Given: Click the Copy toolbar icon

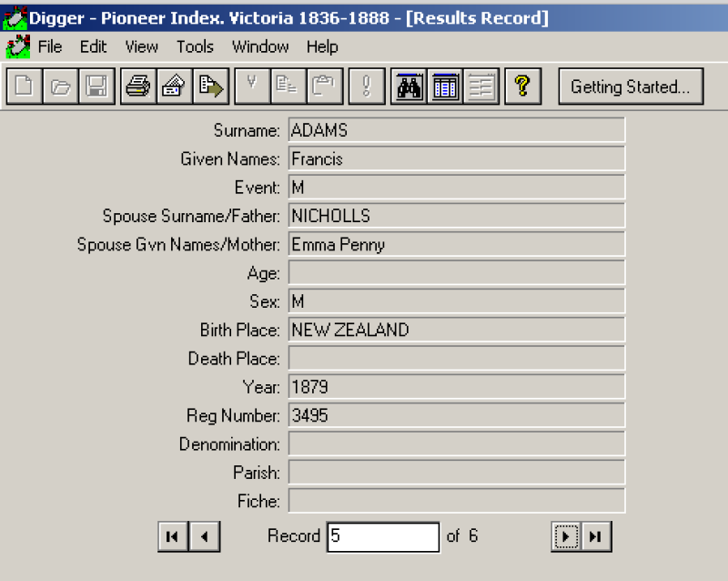Looking at the screenshot, I should tap(288, 86).
